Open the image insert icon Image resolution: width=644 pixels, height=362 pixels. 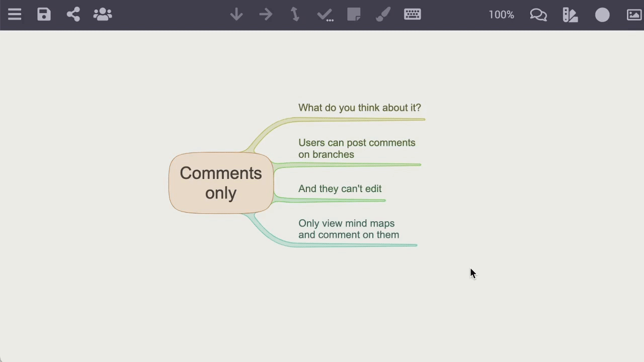pos(634,15)
